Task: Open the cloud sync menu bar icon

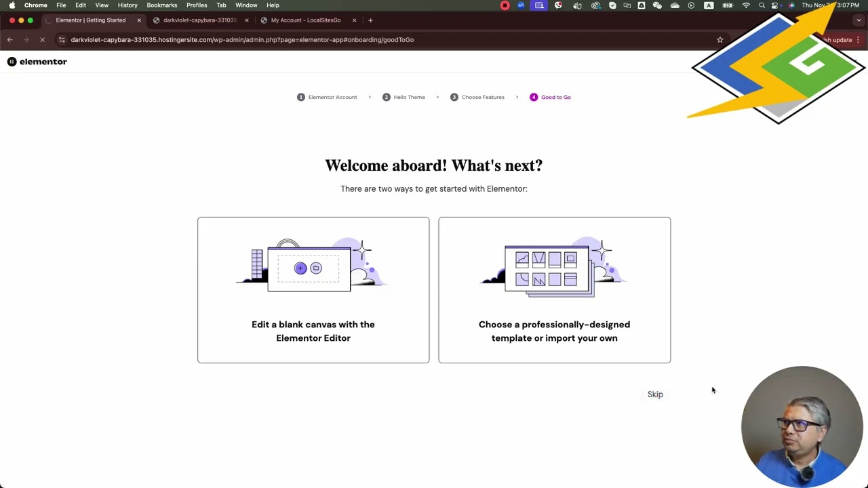Action: 675,5
